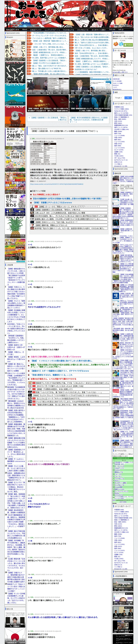
Task: Open the まとめサイト速報+ menu item
Action: click(99, 30)
